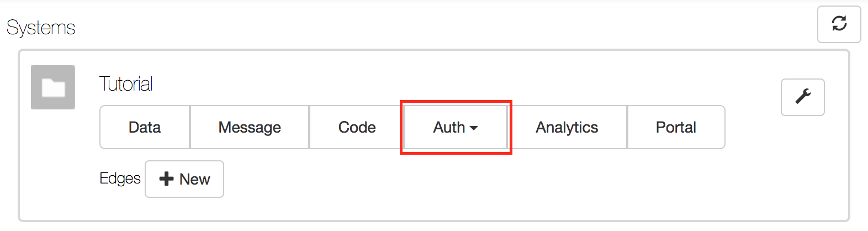Open the Data section
This screenshot has width=868, height=231.
145,127
